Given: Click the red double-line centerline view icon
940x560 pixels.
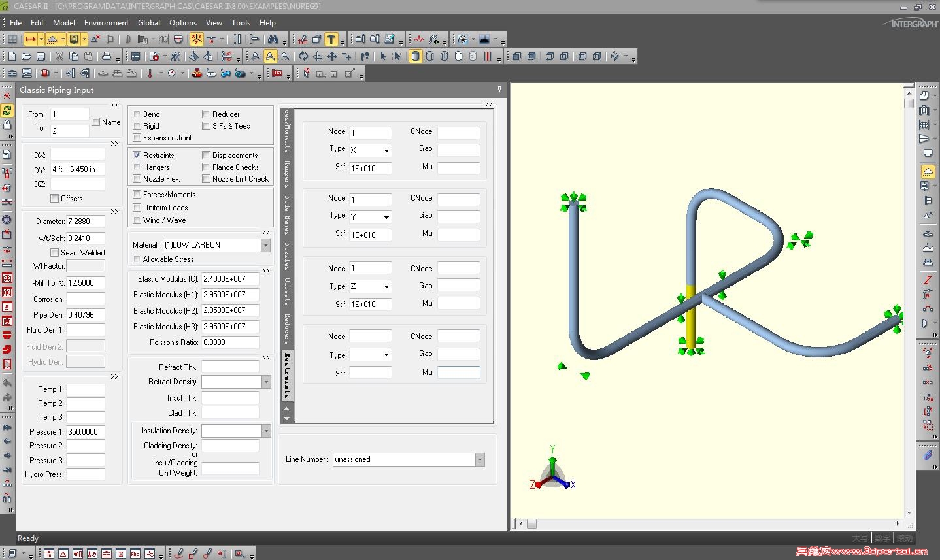Looking at the screenshot, I should [x=487, y=57].
